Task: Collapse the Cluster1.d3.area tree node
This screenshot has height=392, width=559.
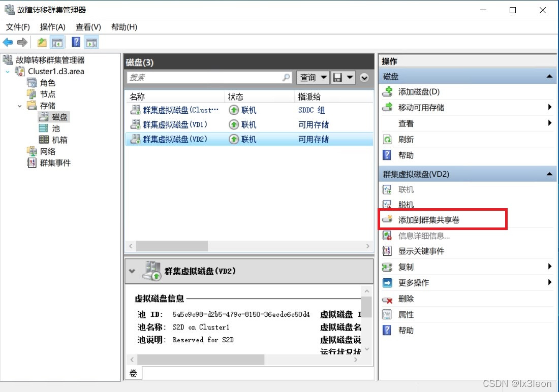Action: coord(8,72)
